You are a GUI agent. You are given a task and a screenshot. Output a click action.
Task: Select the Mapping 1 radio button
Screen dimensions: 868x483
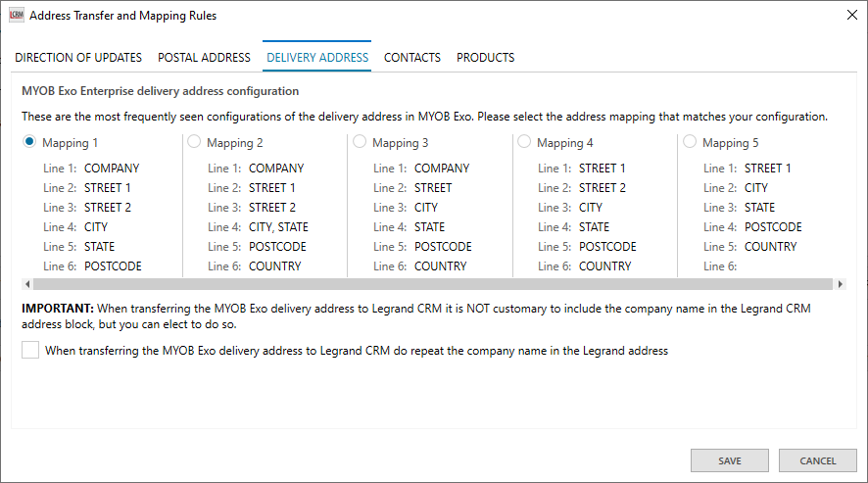click(x=29, y=142)
